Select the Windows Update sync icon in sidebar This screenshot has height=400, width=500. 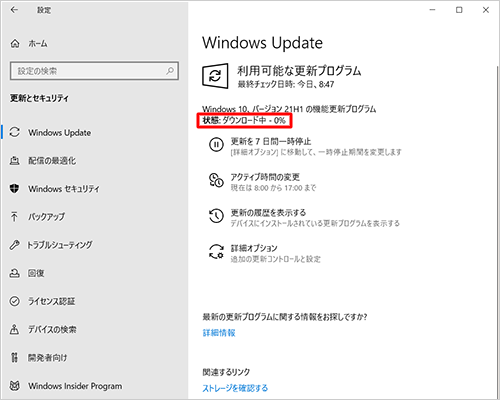pyautogui.click(x=15, y=132)
